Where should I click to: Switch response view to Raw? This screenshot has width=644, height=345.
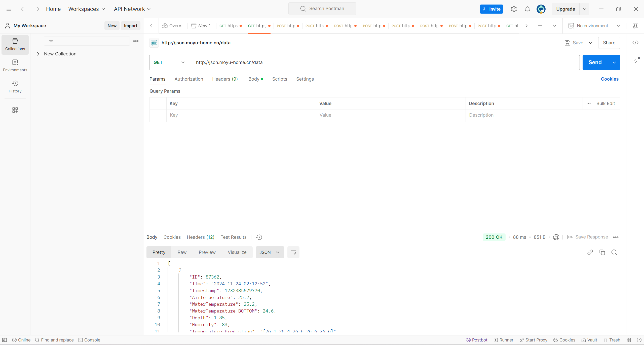182,252
